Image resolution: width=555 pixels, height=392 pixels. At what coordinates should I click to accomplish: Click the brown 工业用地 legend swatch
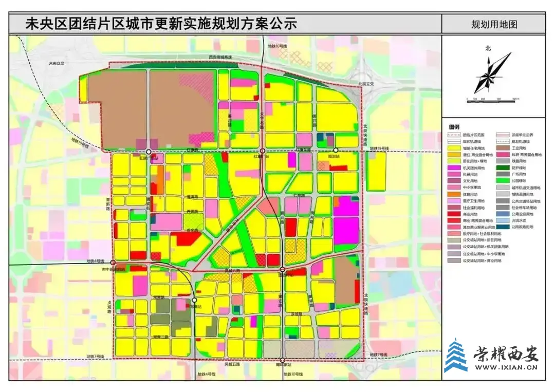[503, 147]
